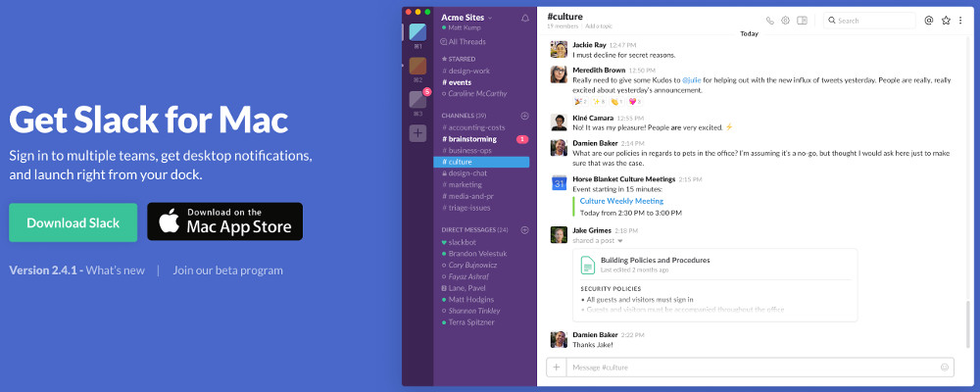
Task: Click the clapping hands reaction
Action: [616, 101]
